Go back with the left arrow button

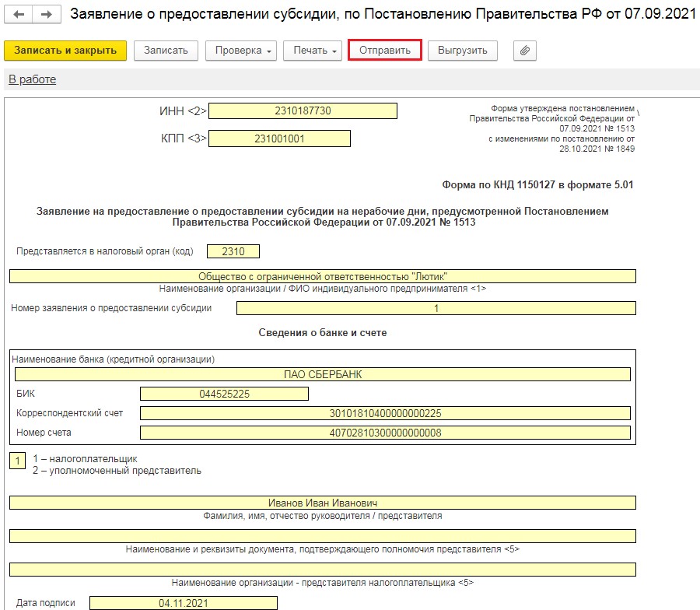(19, 14)
